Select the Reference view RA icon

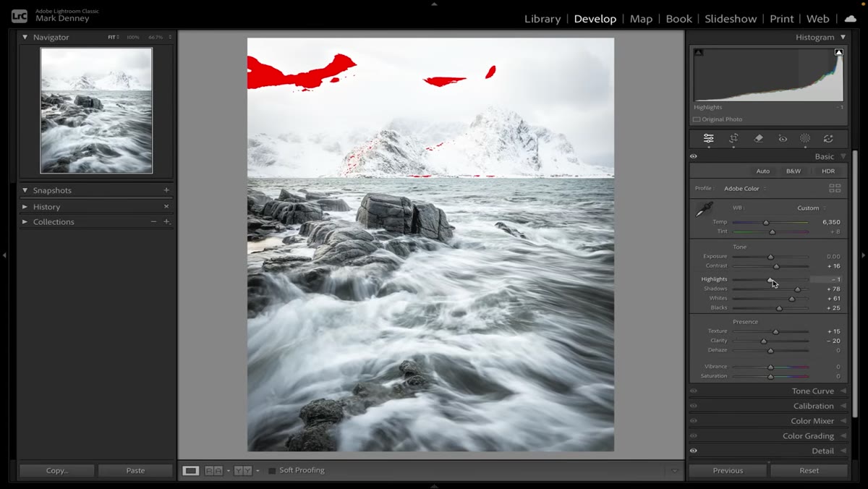pos(213,470)
